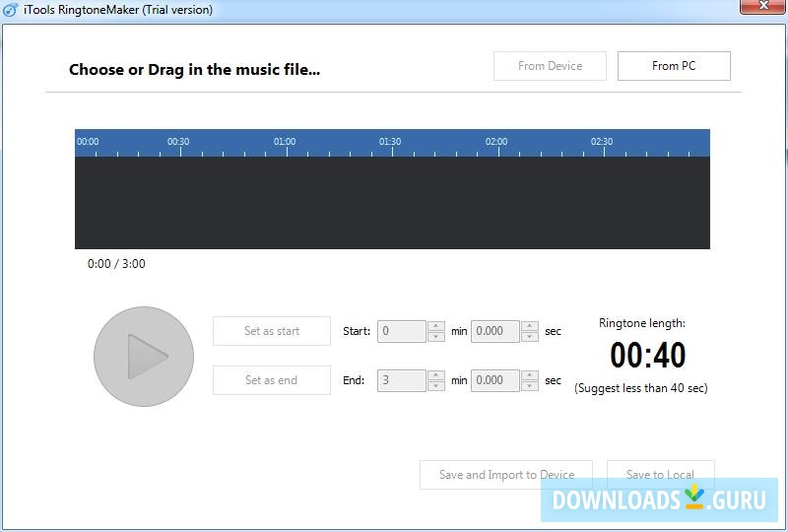Screen dimensions: 788x532
Task: Click the 01:30 mark on timeline ruler
Action: (390, 142)
